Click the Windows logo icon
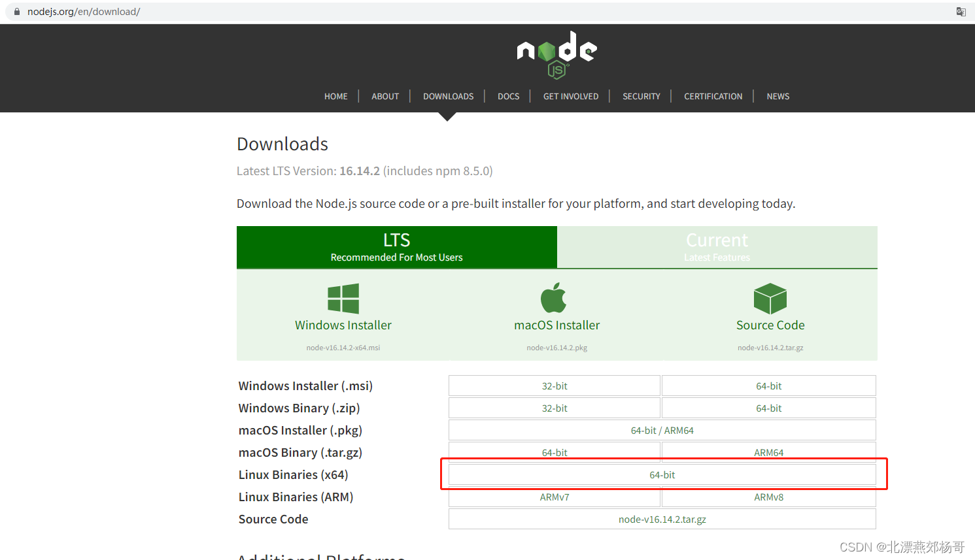The width and height of the screenshot is (975, 560). (x=343, y=299)
